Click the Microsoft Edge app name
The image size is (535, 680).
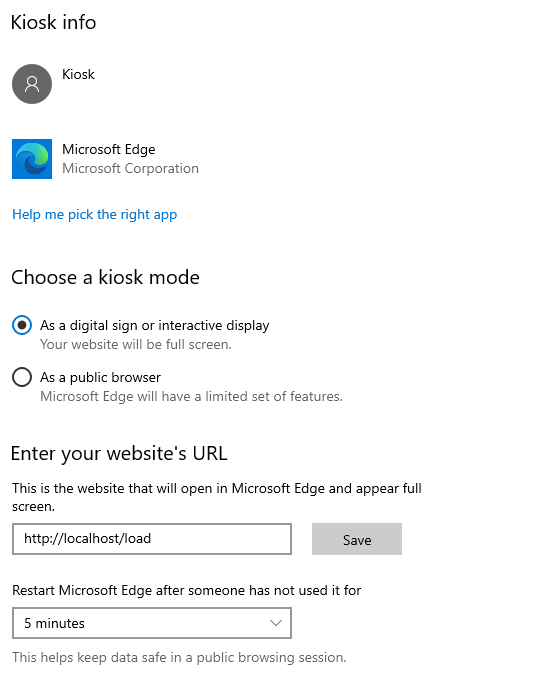click(108, 149)
